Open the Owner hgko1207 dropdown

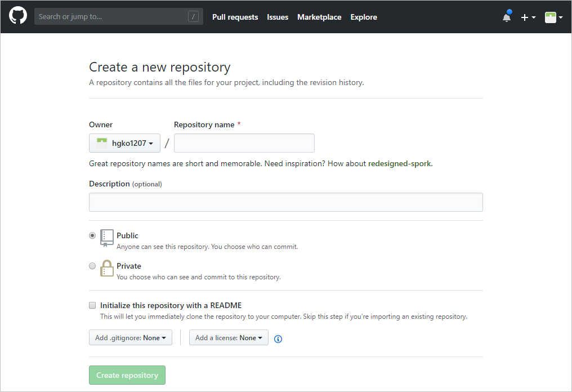click(x=125, y=143)
